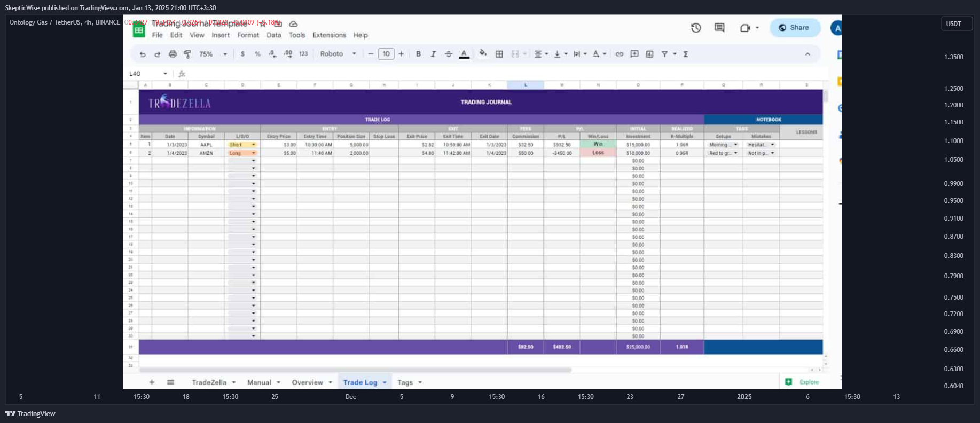Decrease font size with the minus button
The height and width of the screenshot is (423, 980).
pos(371,54)
